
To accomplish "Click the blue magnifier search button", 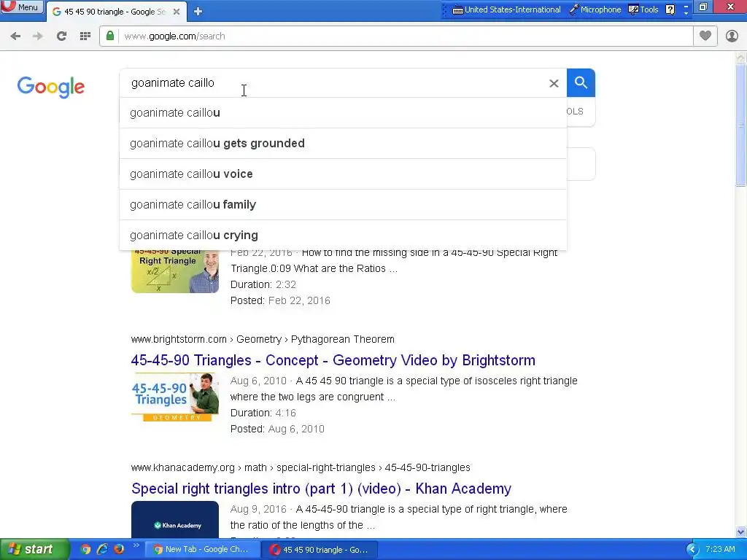I will coord(581,83).
